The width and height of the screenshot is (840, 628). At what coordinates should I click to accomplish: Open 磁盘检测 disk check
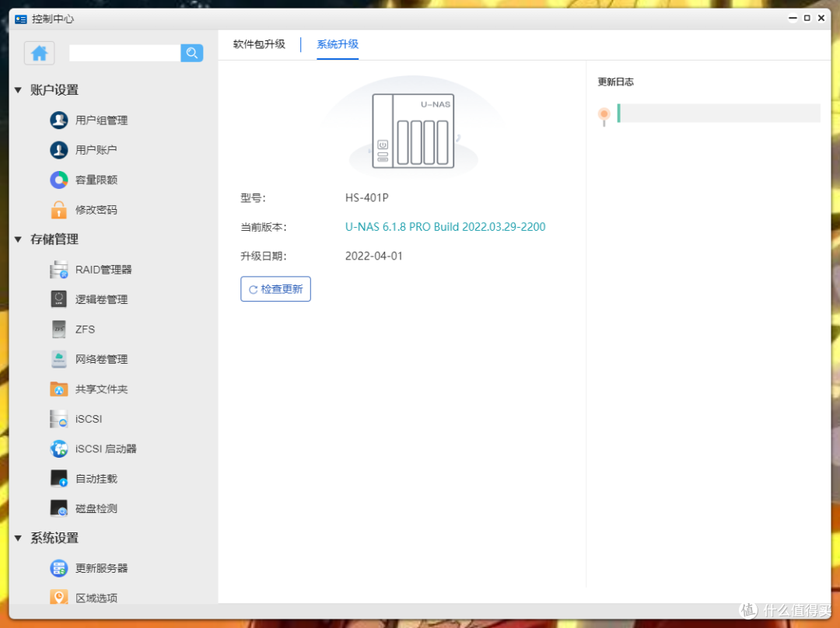click(x=96, y=508)
